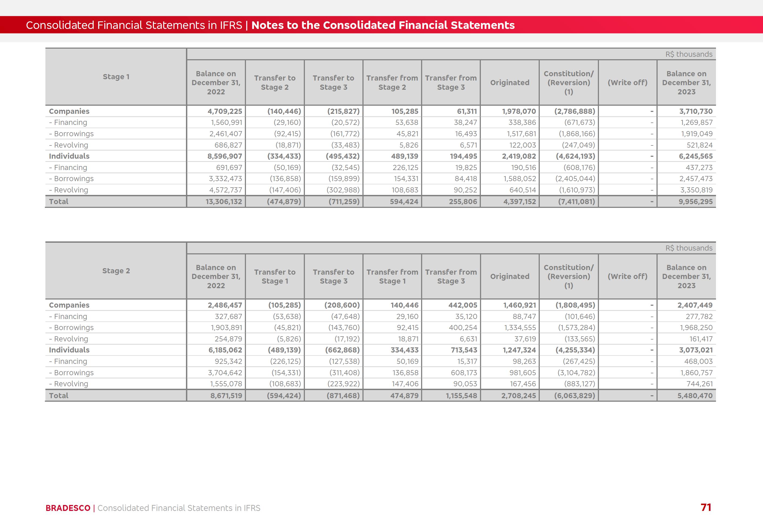
Task: Click Stage 1 Companies 2023 balance 3,710,730
Action: pos(695,111)
